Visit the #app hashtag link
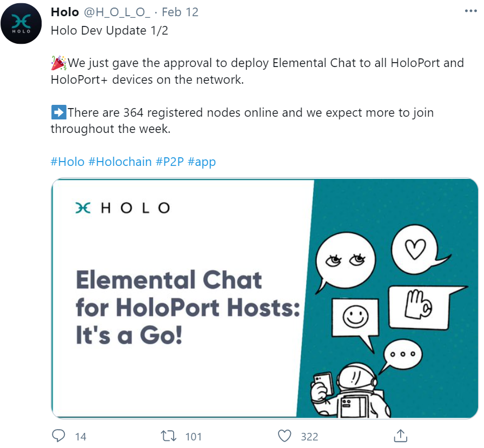Screen dimensions: 484x448 [202, 162]
